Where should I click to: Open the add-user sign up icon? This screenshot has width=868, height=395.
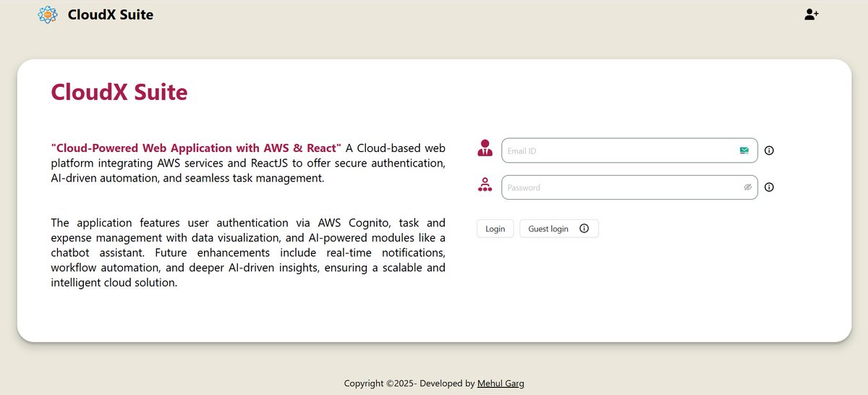click(x=812, y=14)
